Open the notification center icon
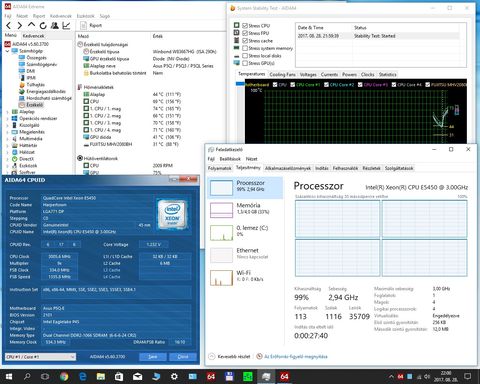The height and width of the screenshot is (384, 480). [468, 377]
